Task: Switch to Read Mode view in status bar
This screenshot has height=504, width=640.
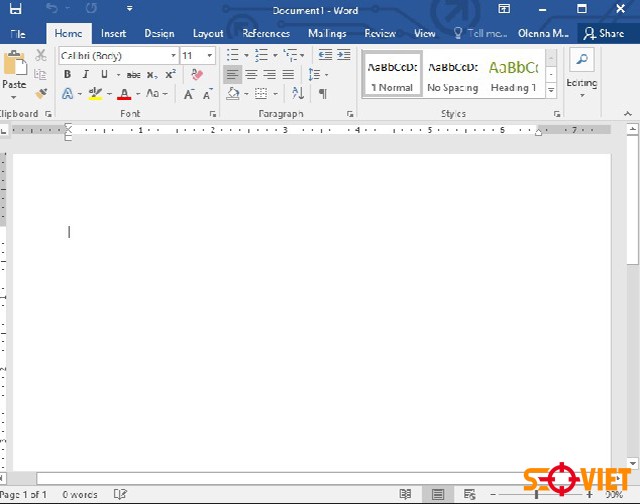Action: (405, 494)
